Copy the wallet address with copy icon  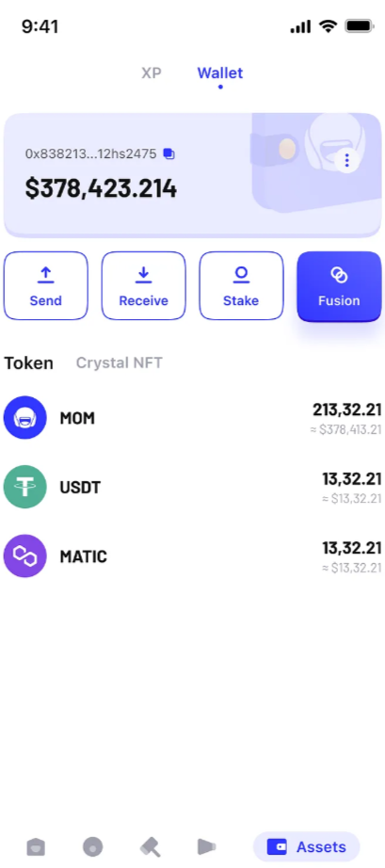tap(169, 153)
